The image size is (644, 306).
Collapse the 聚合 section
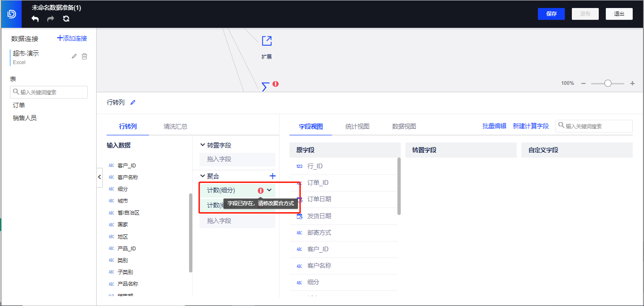pyautogui.click(x=203, y=176)
